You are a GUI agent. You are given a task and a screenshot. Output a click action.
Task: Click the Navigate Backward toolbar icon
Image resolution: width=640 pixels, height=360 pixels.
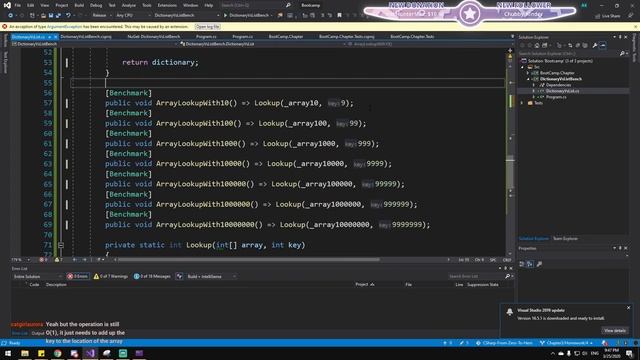click(x=10, y=16)
